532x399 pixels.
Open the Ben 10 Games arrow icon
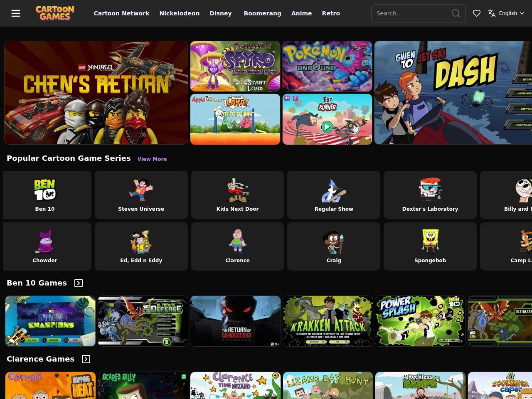point(79,283)
